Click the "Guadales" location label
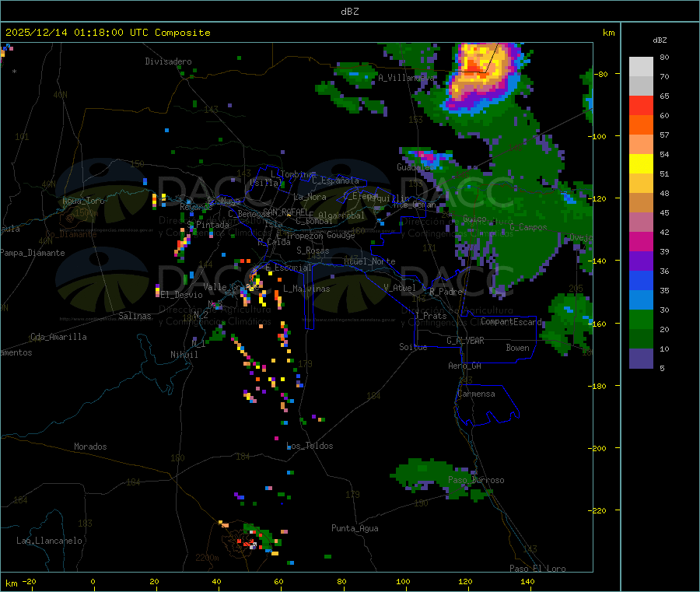Screen dimensions: 700x592 click(x=414, y=167)
